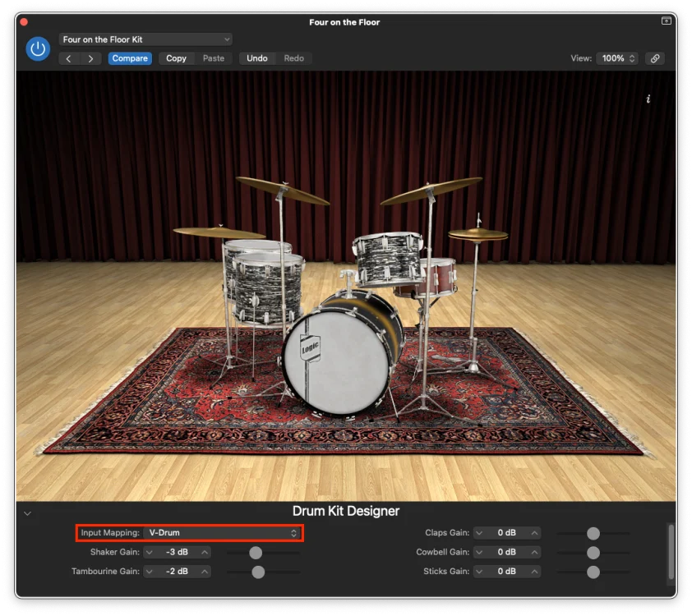The image size is (692, 616).
Task: Increase Claps Gain with up arrow
Action: click(x=534, y=533)
